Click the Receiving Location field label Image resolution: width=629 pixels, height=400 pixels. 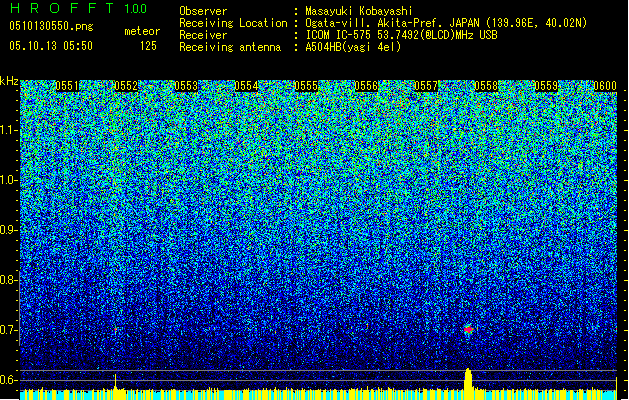(233, 23)
